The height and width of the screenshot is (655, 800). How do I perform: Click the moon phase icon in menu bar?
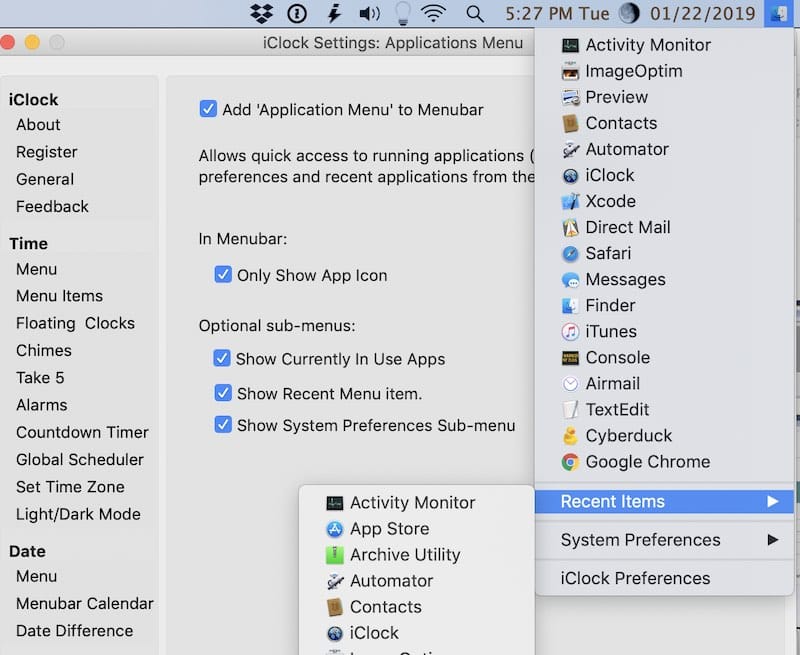pos(629,13)
